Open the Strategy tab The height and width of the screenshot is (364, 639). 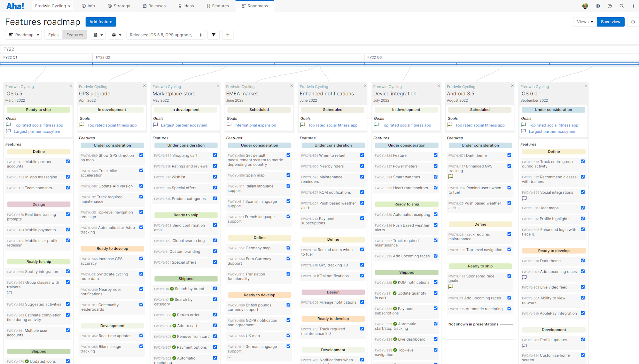(119, 6)
